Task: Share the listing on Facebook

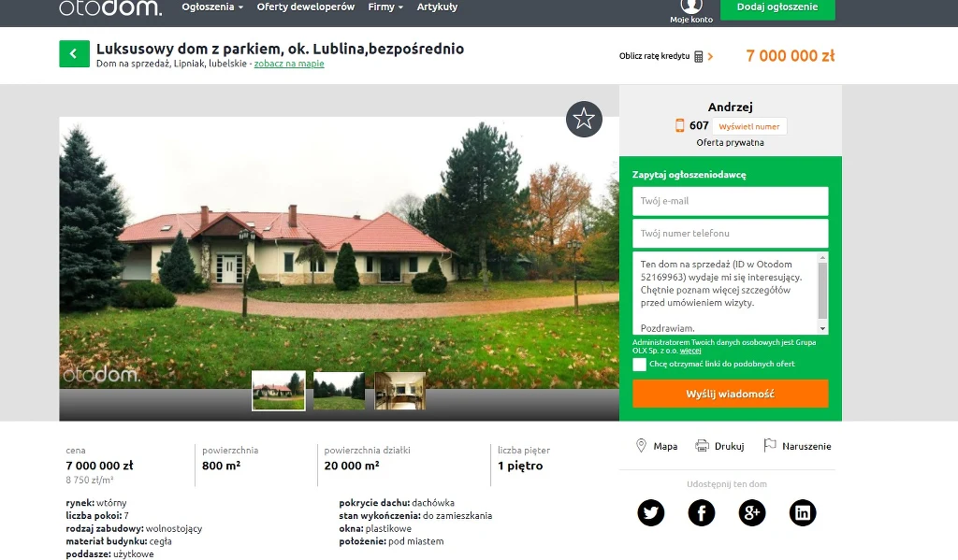Action: tap(702, 512)
